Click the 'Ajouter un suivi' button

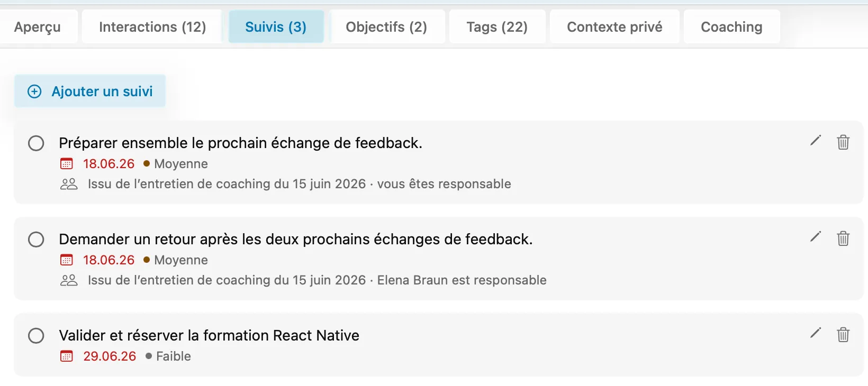pos(90,91)
